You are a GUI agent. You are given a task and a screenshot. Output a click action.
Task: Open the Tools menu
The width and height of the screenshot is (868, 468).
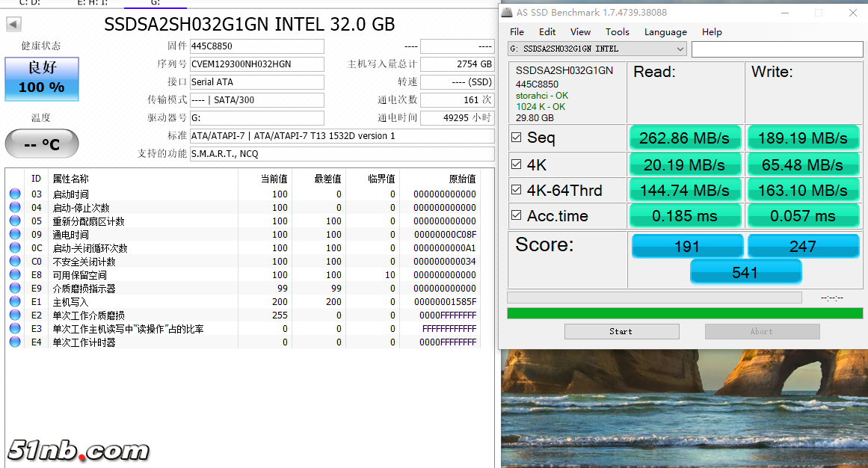coord(617,32)
